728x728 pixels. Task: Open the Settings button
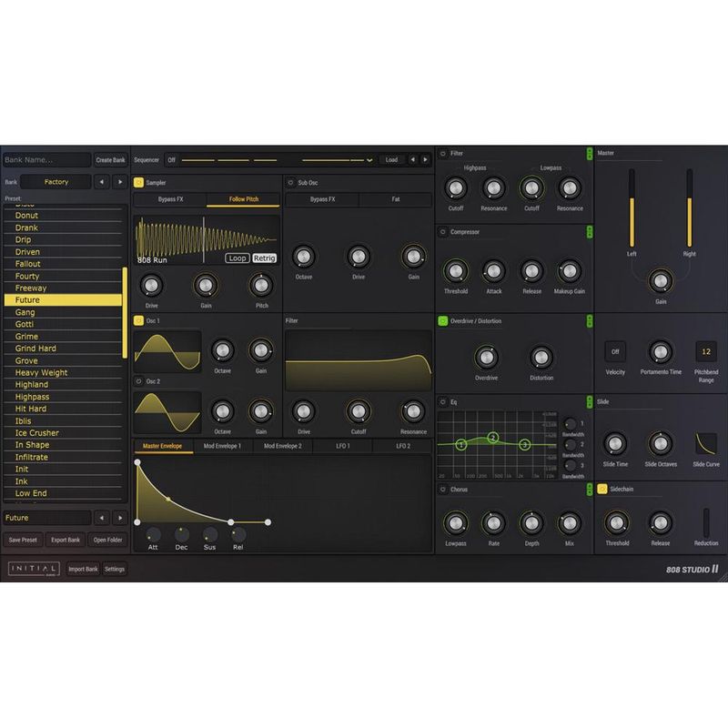point(115,569)
